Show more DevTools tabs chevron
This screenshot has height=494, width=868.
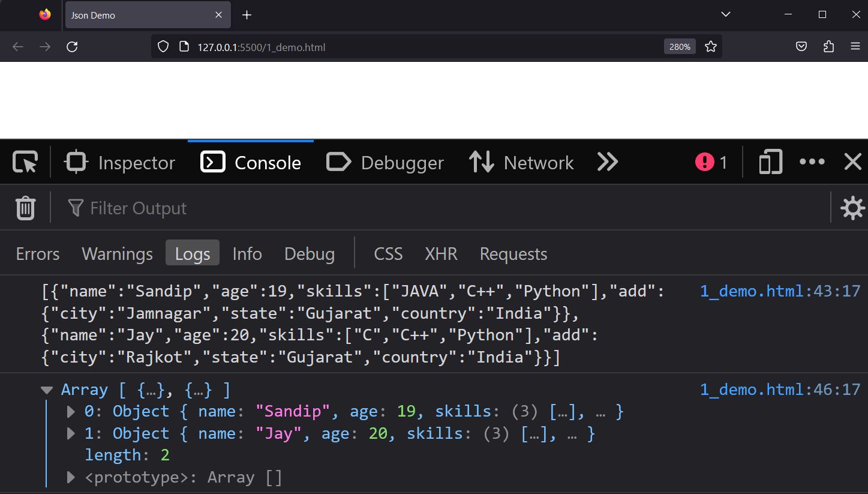[607, 162]
